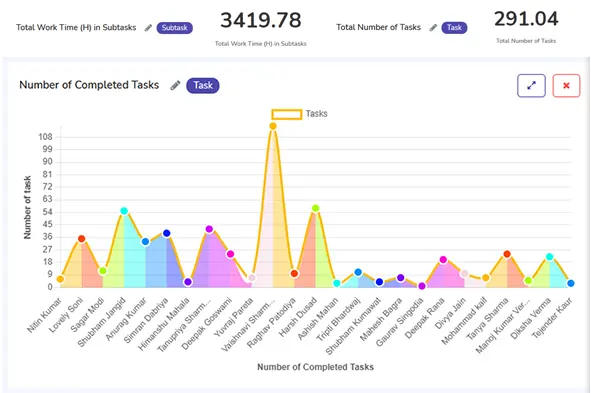The width and height of the screenshot is (591, 393).
Task: Click the 291.04 total tasks value
Action: (526, 18)
